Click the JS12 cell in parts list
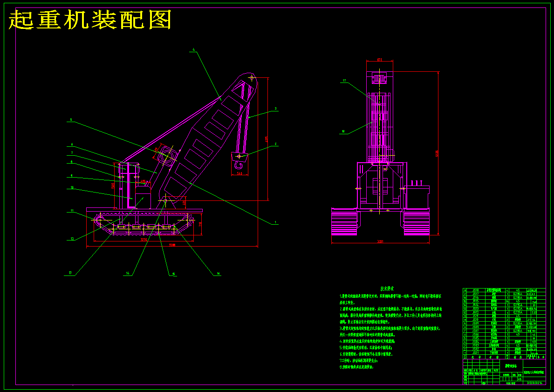 pyautogui.click(x=476, y=312)
